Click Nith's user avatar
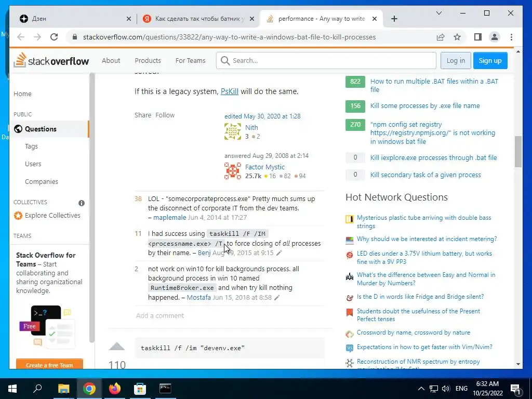Screen dimensions: 532x399 point(233,131)
